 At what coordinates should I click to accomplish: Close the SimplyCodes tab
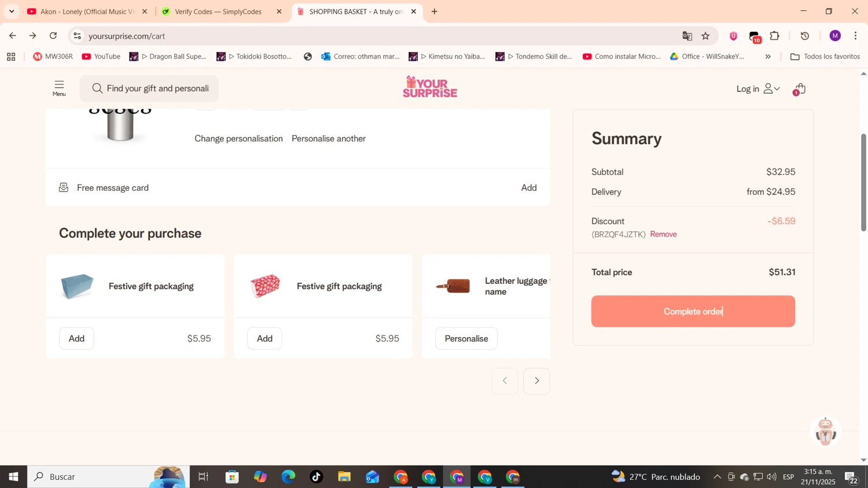(279, 12)
